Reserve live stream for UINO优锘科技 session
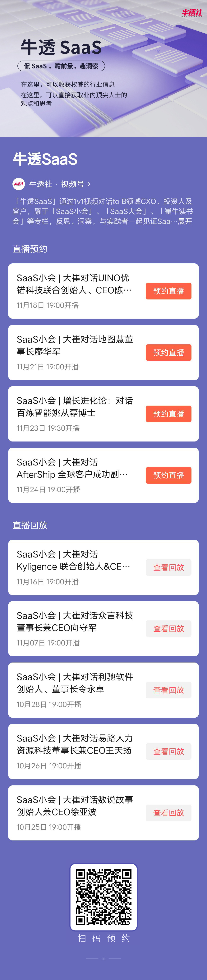Viewport: 207px width, 980px height. pyautogui.click(x=168, y=291)
